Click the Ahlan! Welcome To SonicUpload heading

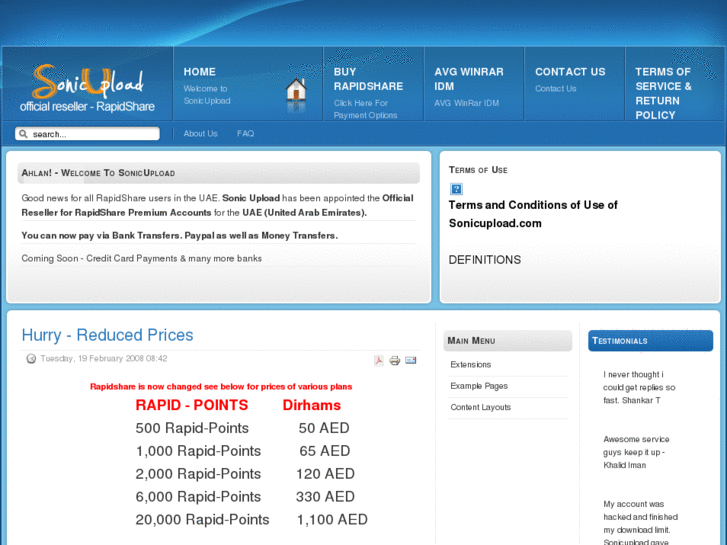(x=98, y=173)
